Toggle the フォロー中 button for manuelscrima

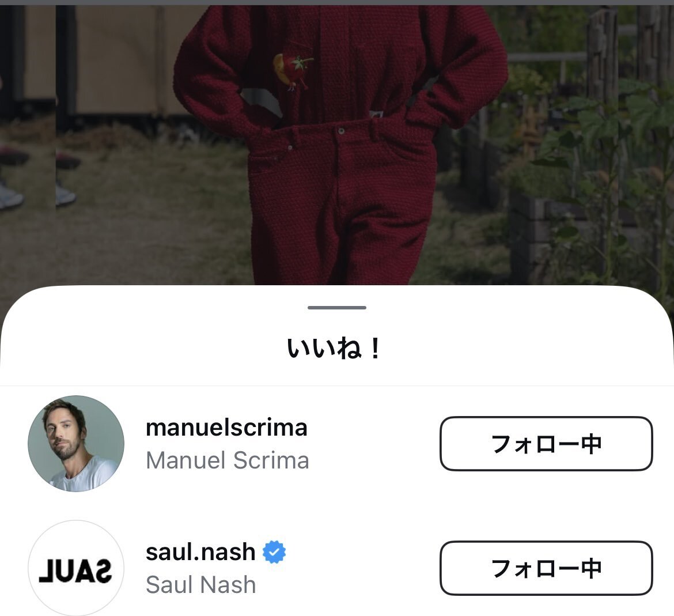pyautogui.click(x=546, y=444)
